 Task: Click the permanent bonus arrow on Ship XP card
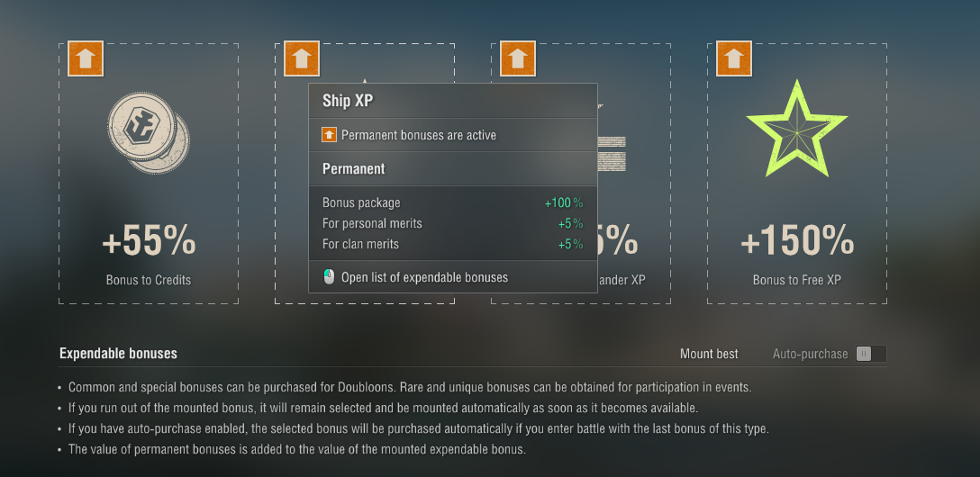pos(302,59)
